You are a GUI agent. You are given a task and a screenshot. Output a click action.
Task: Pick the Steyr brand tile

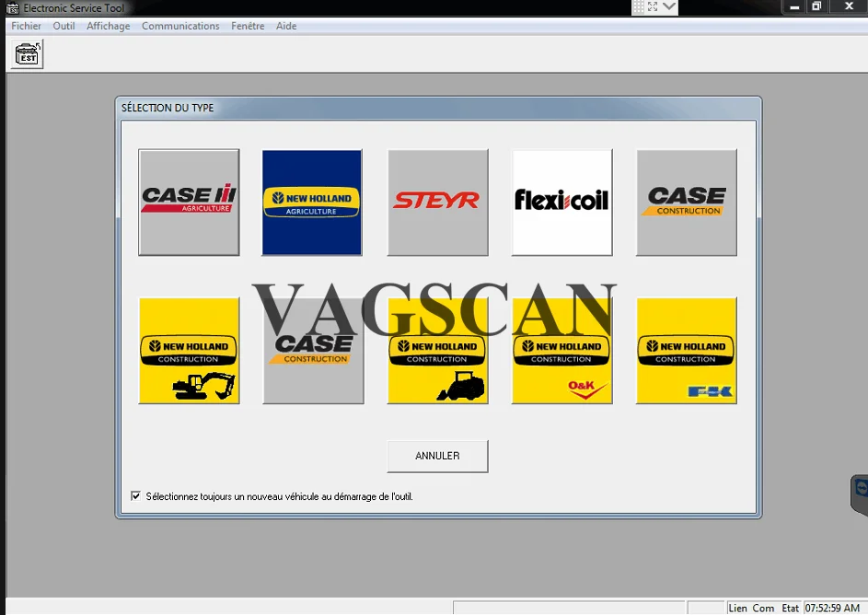tap(438, 203)
